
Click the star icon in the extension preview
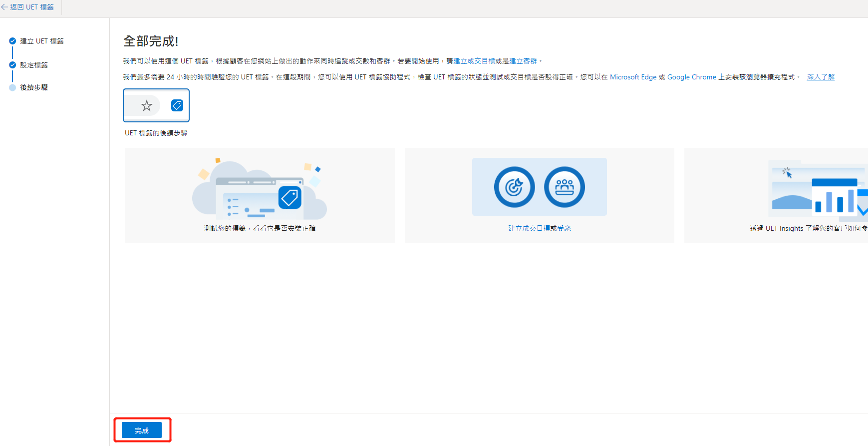point(146,105)
